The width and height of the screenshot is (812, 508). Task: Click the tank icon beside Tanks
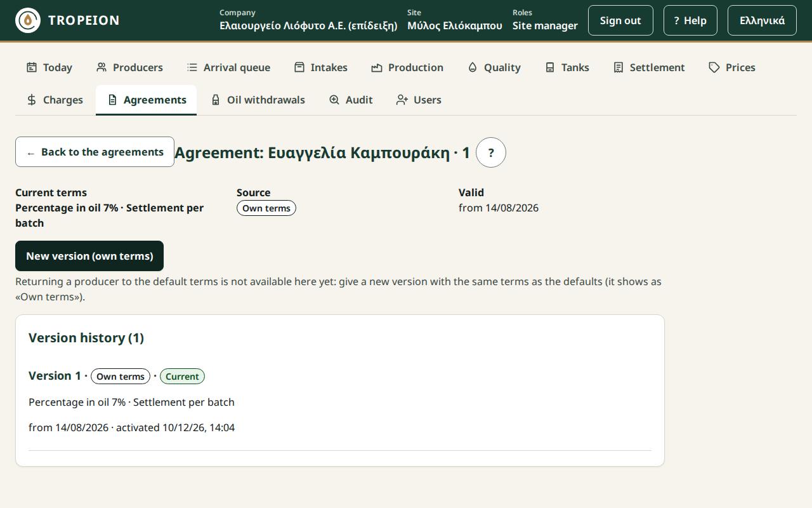pyautogui.click(x=550, y=67)
